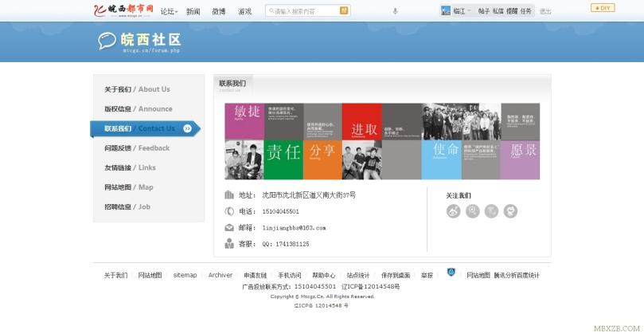
Task: Open the 微博 nav item
Action: 219,11
